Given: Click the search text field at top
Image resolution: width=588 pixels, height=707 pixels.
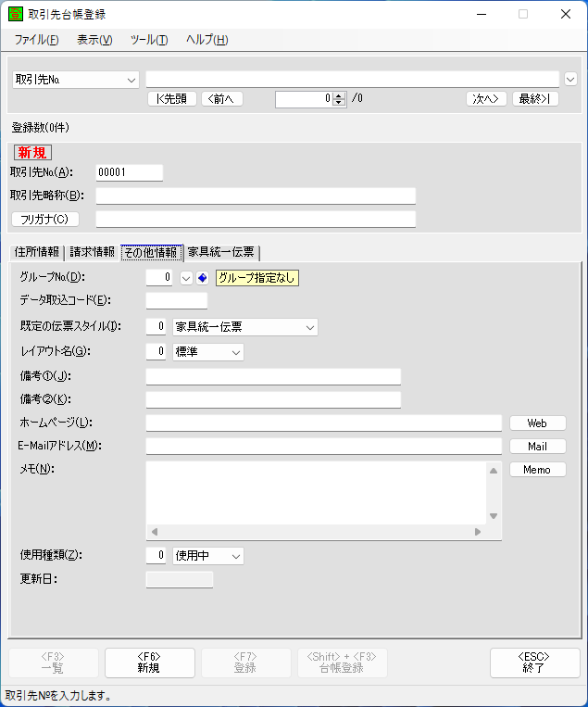Looking at the screenshot, I should 353,80.
